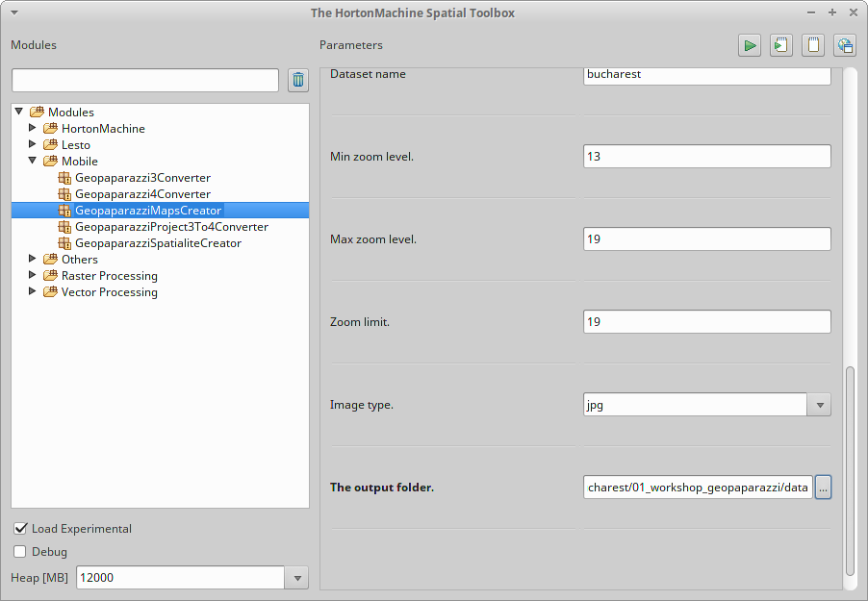This screenshot has height=601, width=868.
Task: Click the Mobile label in tree
Action: pos(80,161)
